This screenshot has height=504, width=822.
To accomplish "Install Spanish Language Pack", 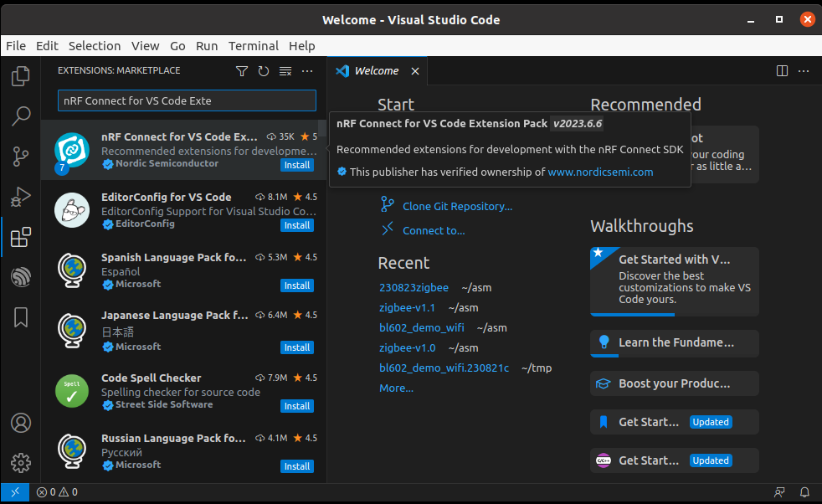I will [296, 285].
